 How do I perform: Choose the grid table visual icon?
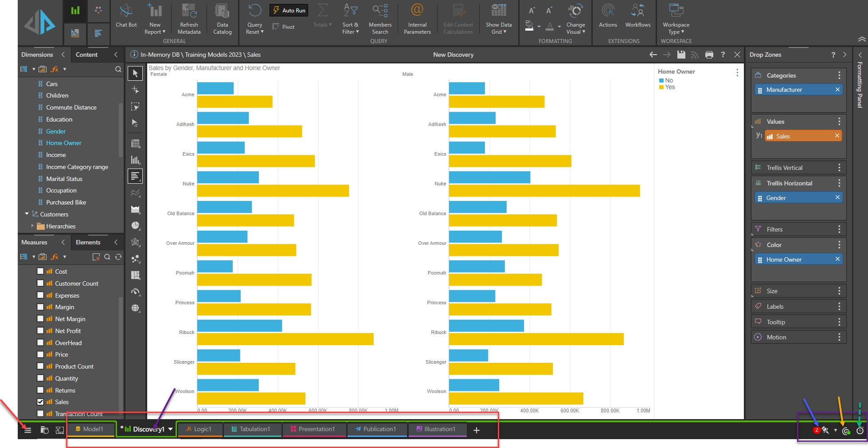[135, 144]
